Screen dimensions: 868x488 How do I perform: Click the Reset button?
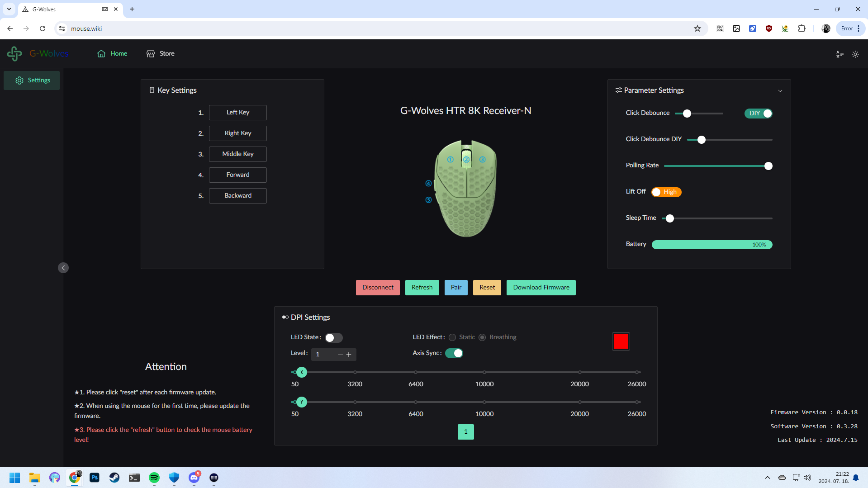tap(487, 288)
